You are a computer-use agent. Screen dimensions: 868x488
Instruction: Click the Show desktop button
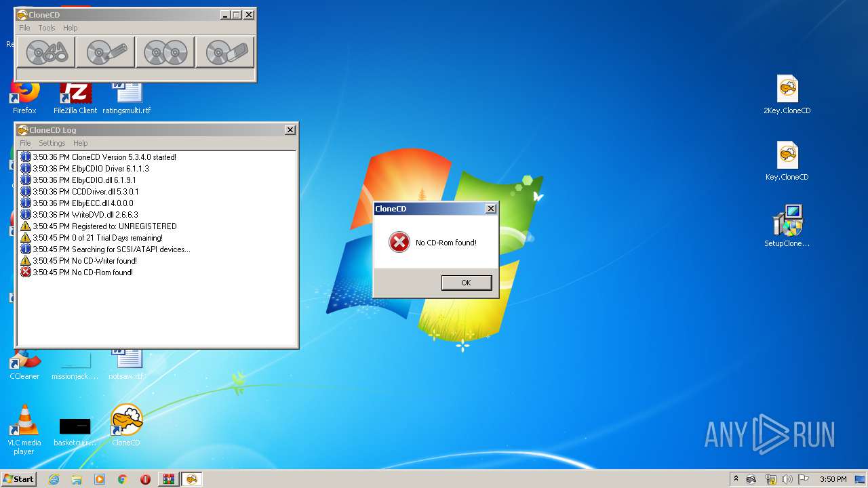click(x=861, y=479)
